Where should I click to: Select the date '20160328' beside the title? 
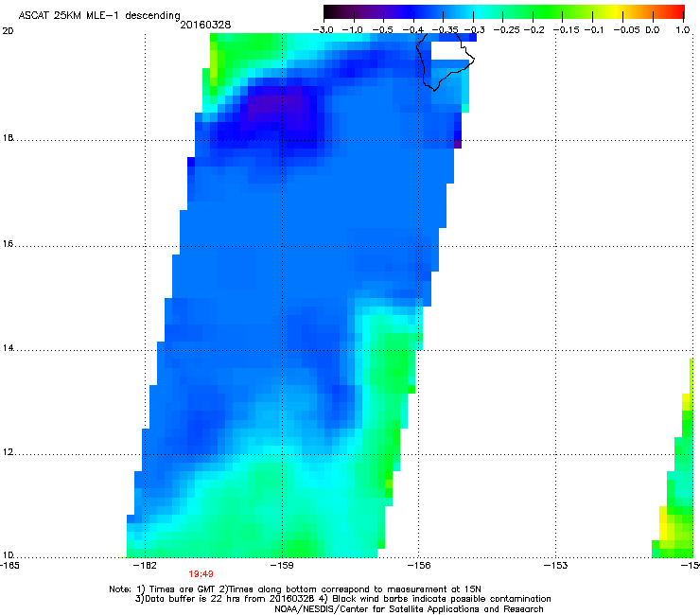tap(205, 25)
